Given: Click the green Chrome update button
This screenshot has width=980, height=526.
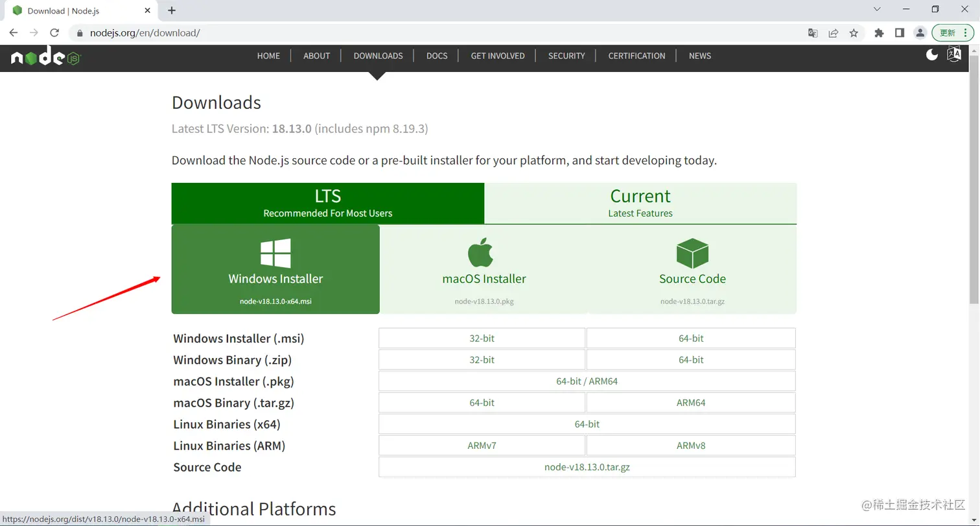Looking at the screenshot, I should point(953,33).
